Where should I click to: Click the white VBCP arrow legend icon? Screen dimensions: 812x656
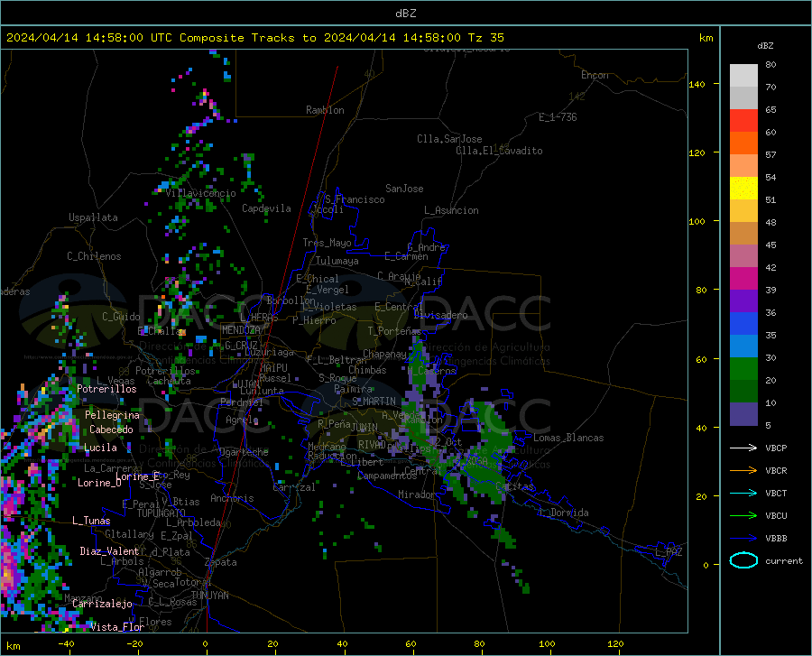pos(743,448)
